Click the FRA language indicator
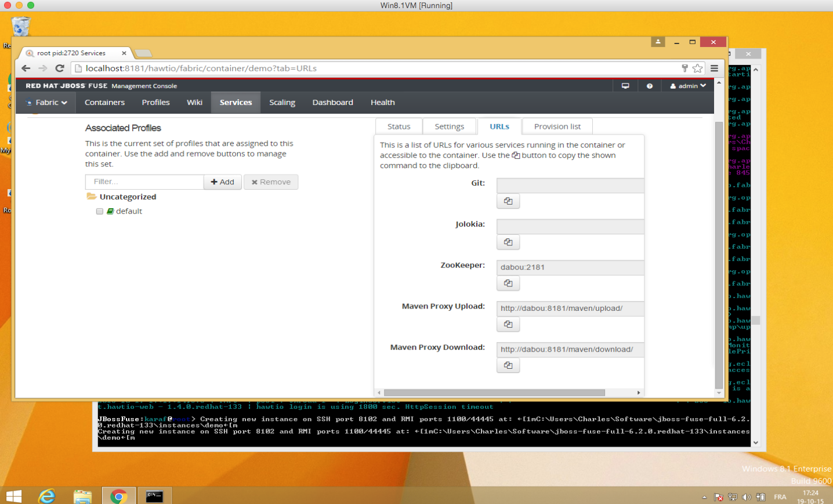The image size is (833, 504). point(780,497)
